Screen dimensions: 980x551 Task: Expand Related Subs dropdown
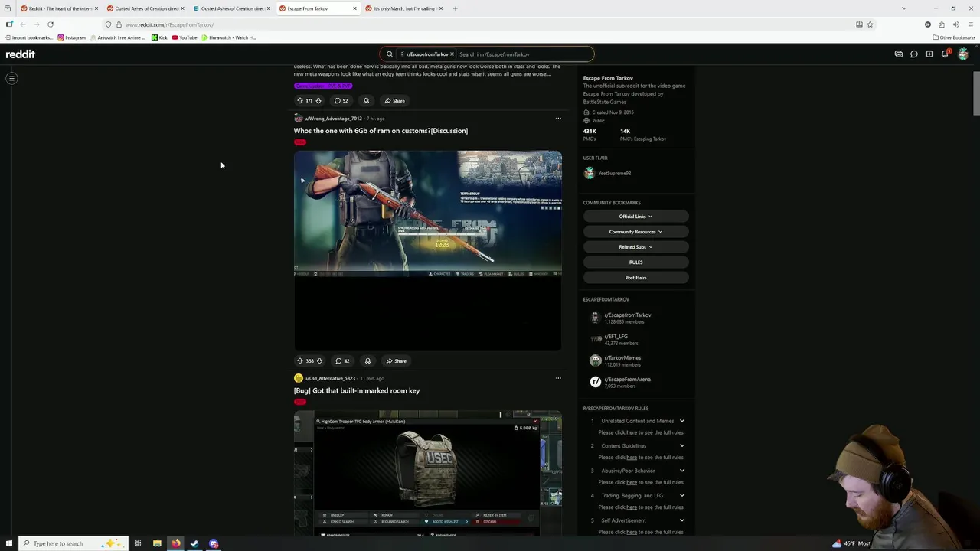(x=635, y=247)
